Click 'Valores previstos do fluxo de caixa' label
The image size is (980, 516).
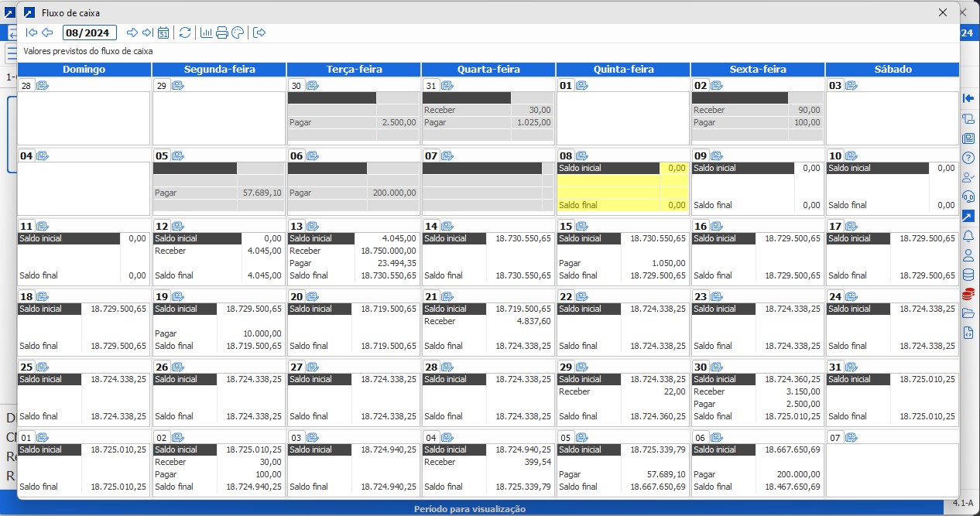pos(87,51)
